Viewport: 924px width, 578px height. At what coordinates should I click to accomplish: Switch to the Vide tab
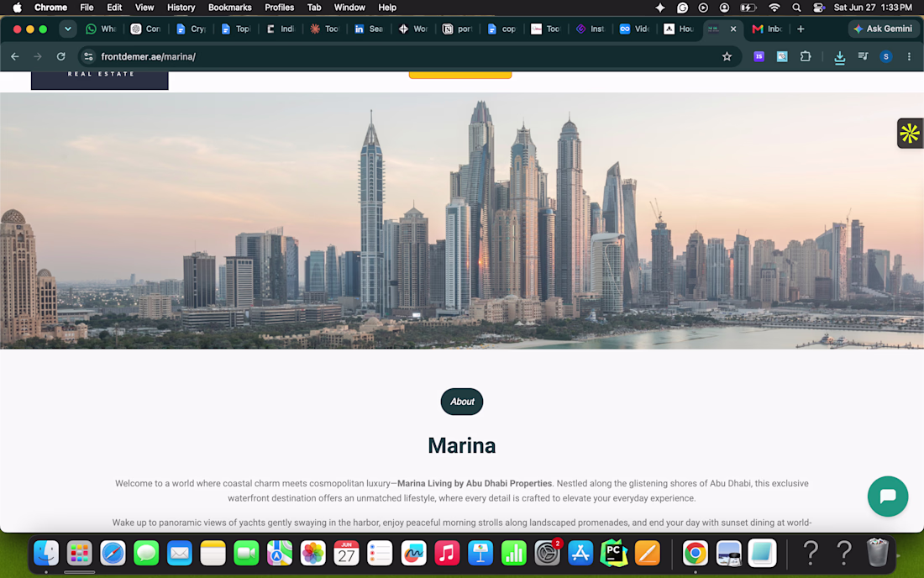click(x=635, y=29)
